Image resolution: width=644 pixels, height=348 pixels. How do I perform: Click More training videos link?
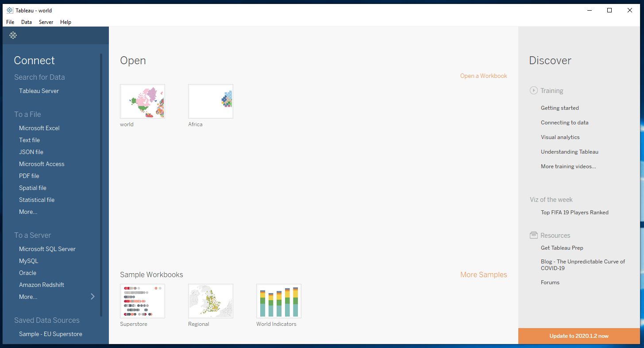pyautogui.click(x=568, y=166)
